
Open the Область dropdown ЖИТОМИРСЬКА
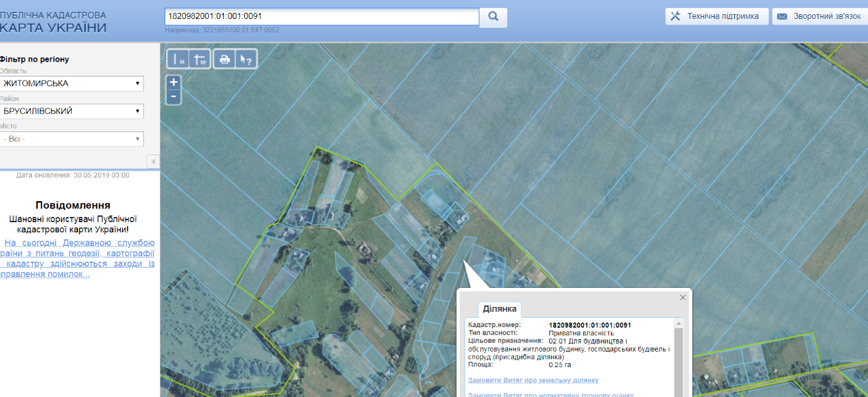(71, 83)
